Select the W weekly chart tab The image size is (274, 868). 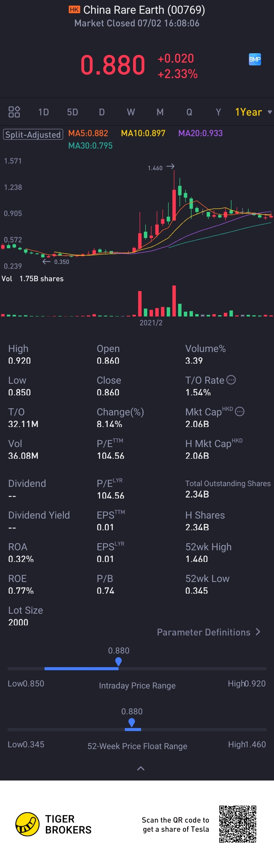tap(131, 112)
